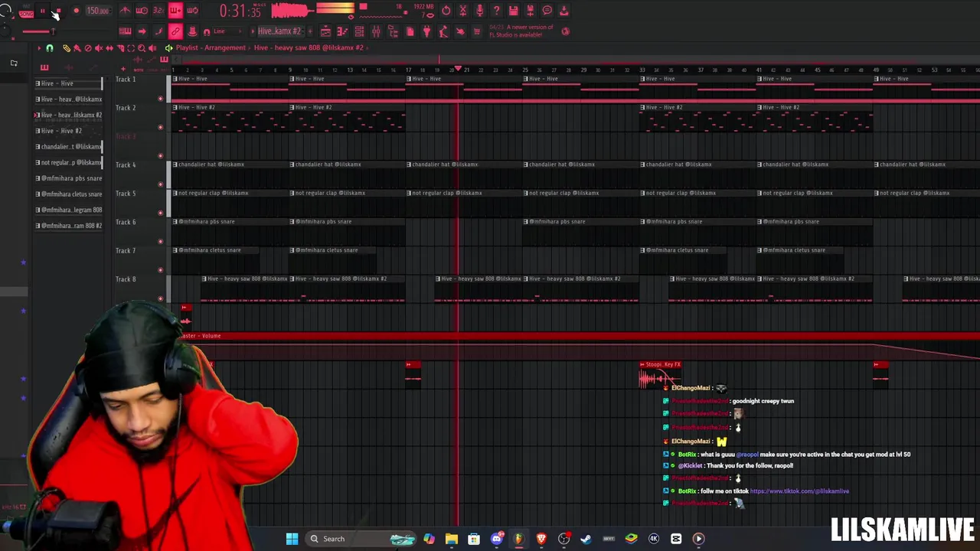Viewport: 980px width, 551px height.
Task: Open the Piano roll view icon
Action: 342,31
